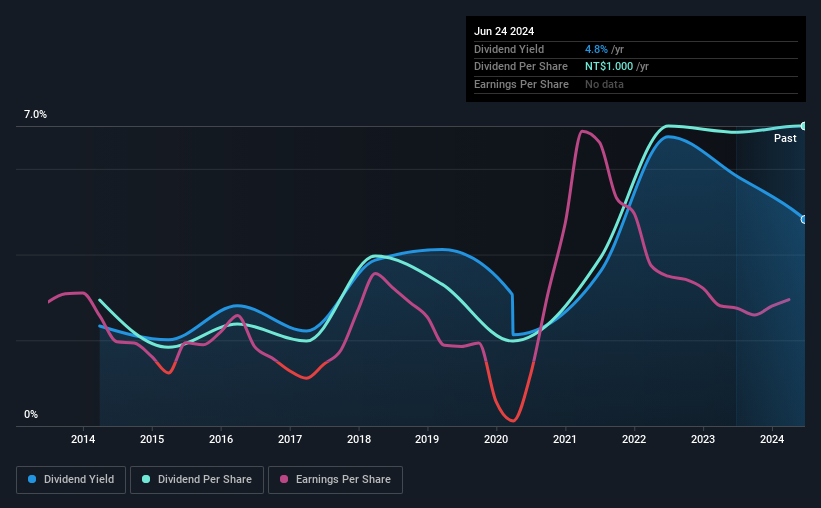
Task: Click the 2017 x-axis label
Action: (290, 439)
